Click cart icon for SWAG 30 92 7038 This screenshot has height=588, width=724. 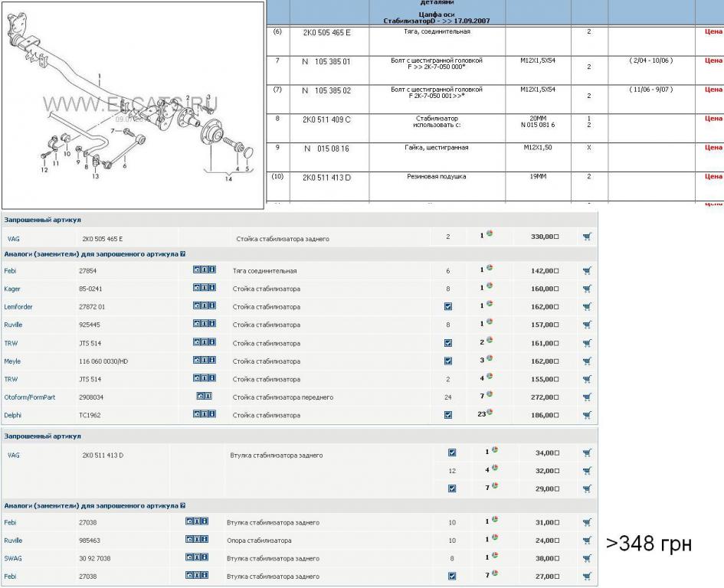587,558
